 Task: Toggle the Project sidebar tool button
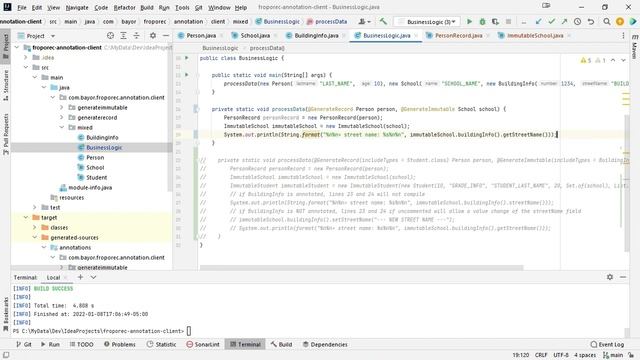5,46
